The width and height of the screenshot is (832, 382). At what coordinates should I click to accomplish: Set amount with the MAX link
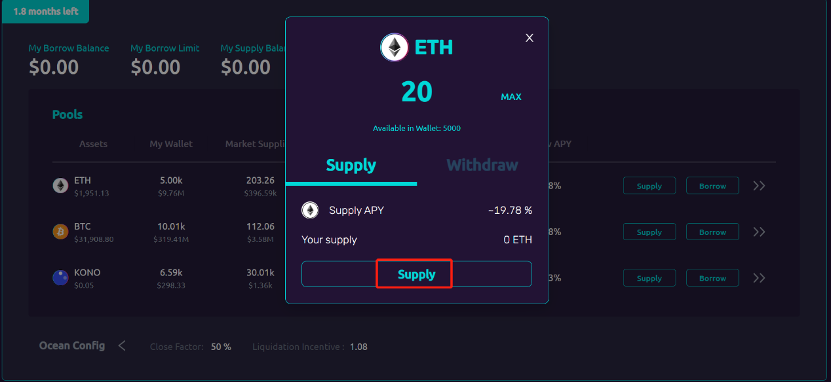511,97
